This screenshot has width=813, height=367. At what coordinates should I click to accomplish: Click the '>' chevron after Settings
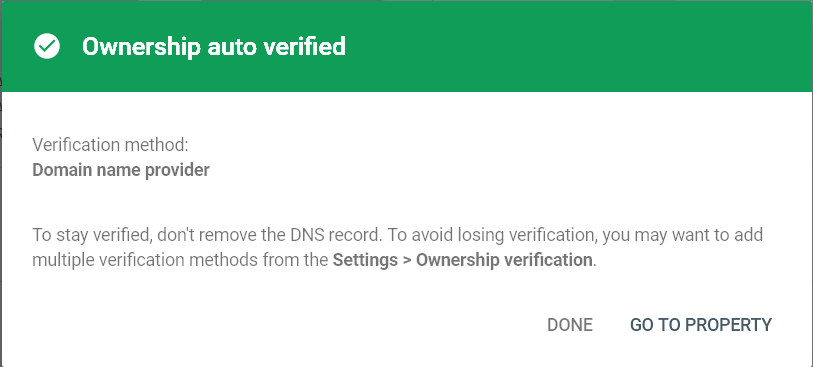click(x=408, y=260)
